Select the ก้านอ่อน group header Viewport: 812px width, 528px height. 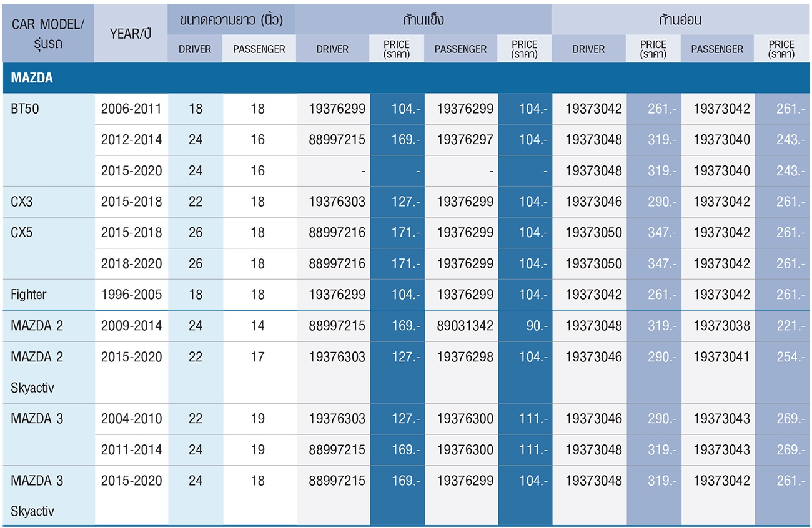(680, 19)
